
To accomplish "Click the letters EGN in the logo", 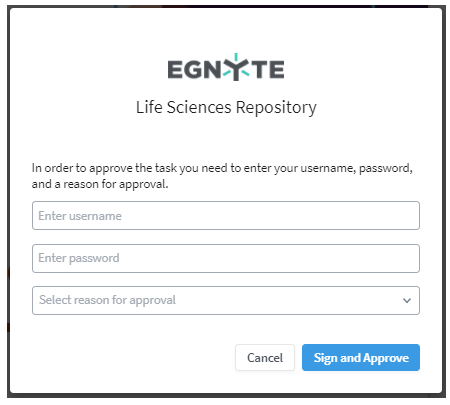I will coord(195,70).
